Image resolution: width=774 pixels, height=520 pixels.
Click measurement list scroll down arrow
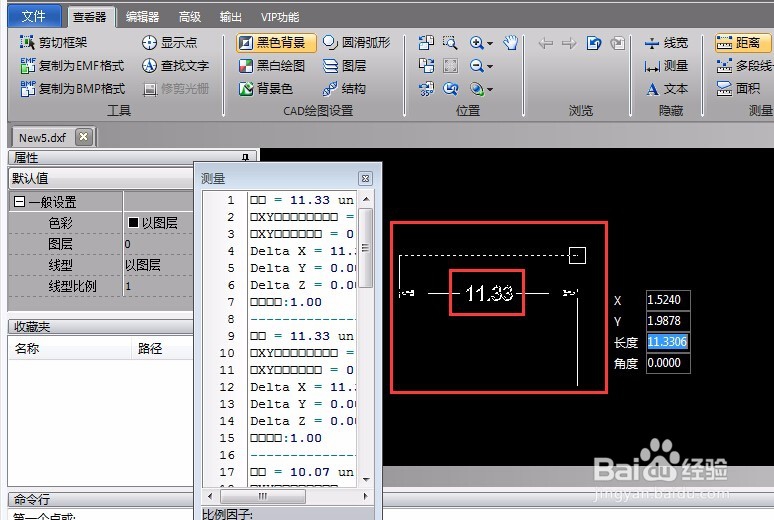[x=366, y=480]
